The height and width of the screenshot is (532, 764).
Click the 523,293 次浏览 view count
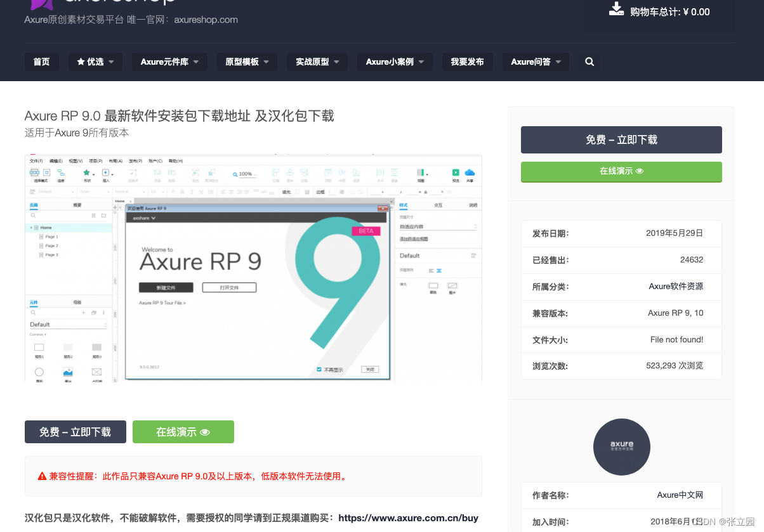tap(675, 365)
